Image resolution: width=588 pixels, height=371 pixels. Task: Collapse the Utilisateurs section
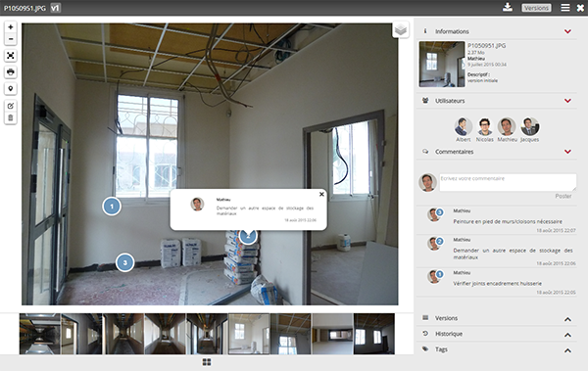[x=567, y=101]
